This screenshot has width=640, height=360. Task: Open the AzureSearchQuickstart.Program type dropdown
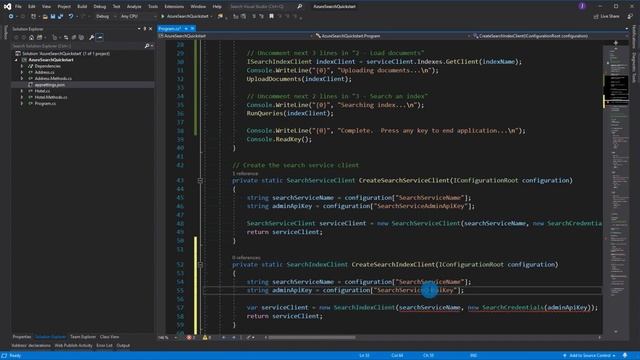point(393,36)
